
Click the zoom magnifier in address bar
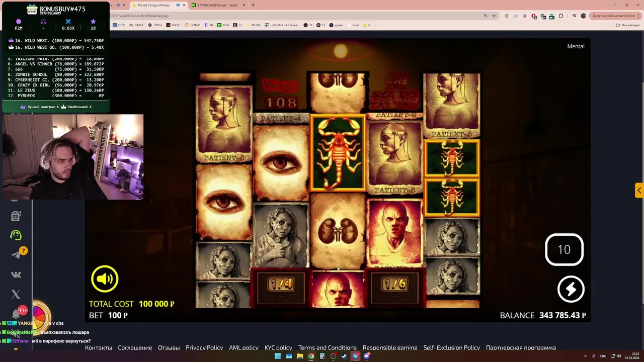point(486,16)
